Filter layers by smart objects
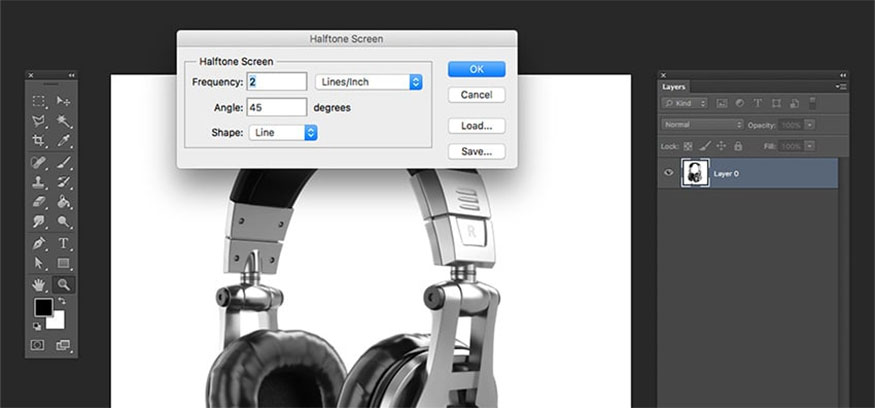The width and height of the screenshot is (875, 408). pos(794,103)
